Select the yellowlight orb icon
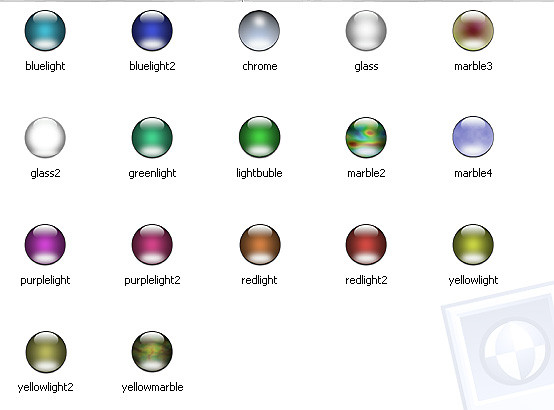The width and height of the screenshot is (554, 410). point(473,244)
